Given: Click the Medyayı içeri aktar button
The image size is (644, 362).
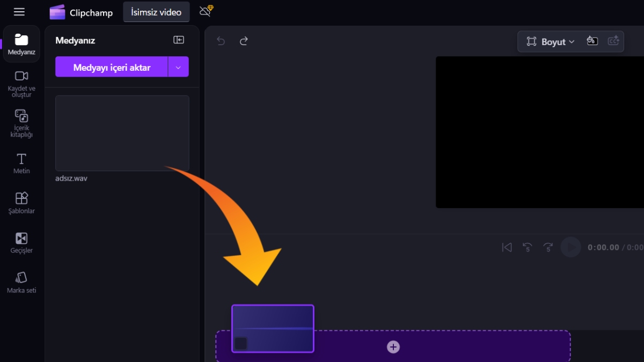Looking at the screenshot, I should tap(112, 68).
